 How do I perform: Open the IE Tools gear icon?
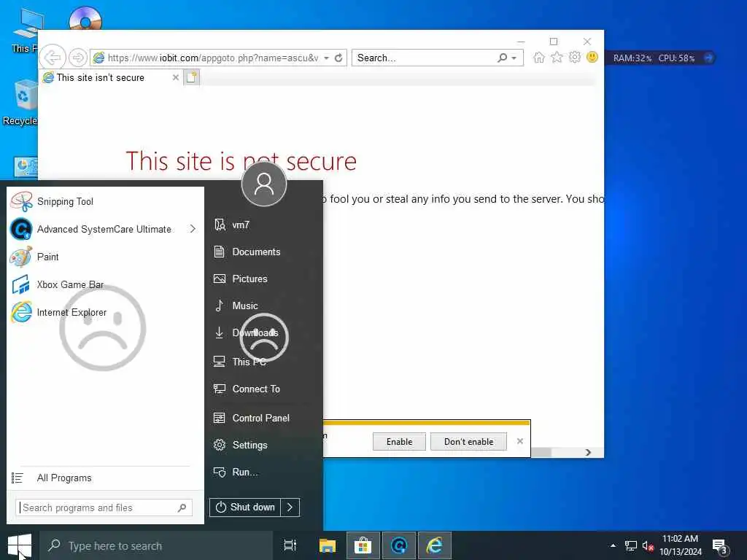tap(575, 57)
